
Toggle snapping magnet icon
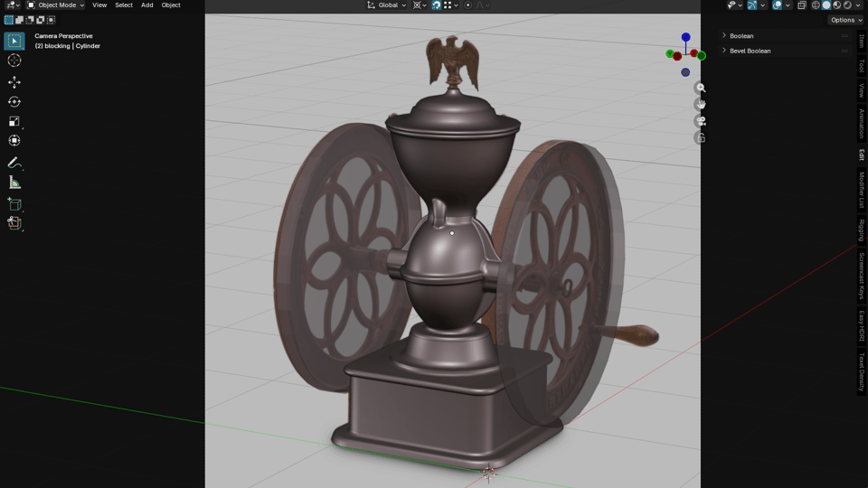pos(436,5)
